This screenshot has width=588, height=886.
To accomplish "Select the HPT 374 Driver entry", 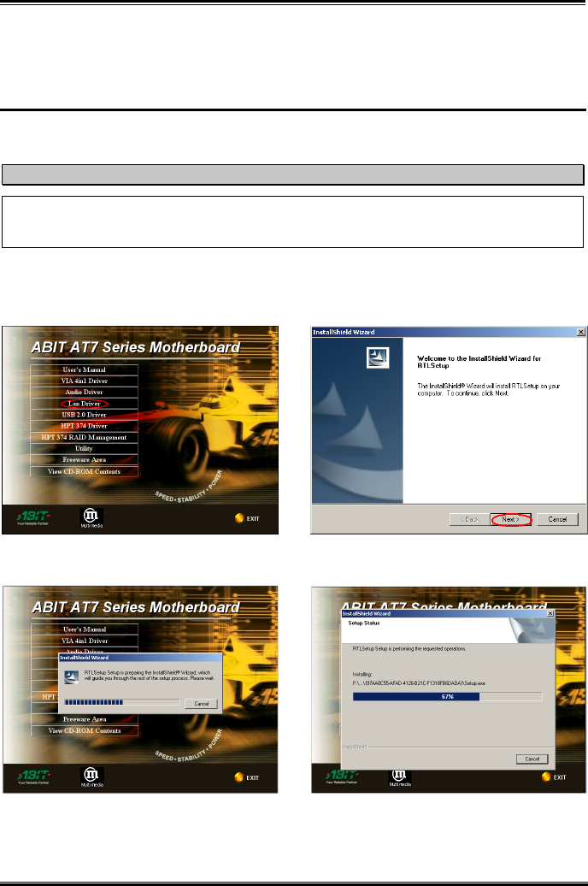I will pos(84,426).
